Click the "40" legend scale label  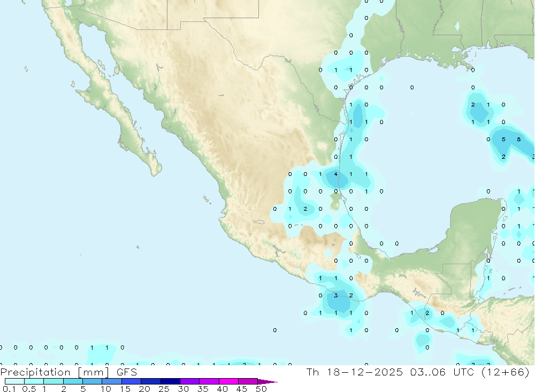coord(222,389)
